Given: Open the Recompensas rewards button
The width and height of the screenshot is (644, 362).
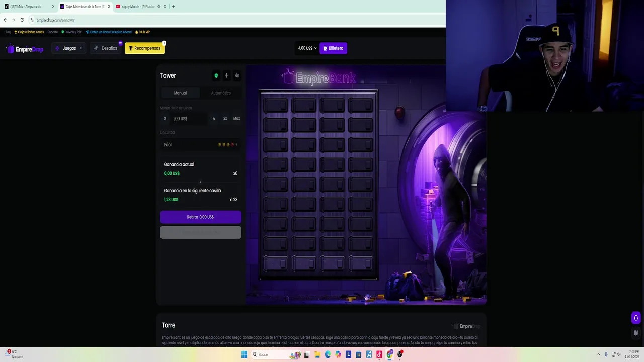Looking at the screenshot, I should coord(144,48).
